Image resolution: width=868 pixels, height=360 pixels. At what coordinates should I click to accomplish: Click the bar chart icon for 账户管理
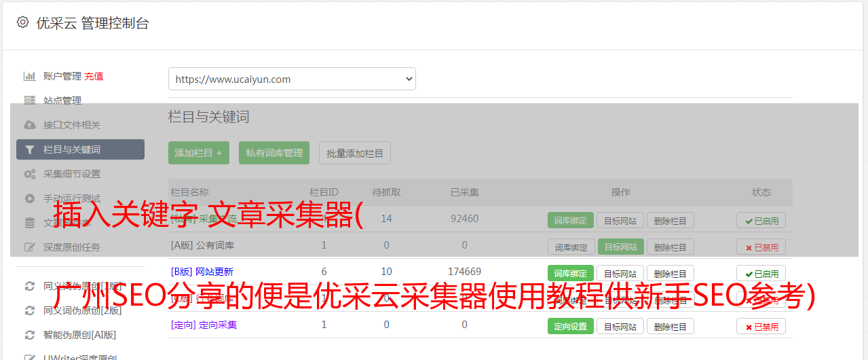(x=30, y=76)
